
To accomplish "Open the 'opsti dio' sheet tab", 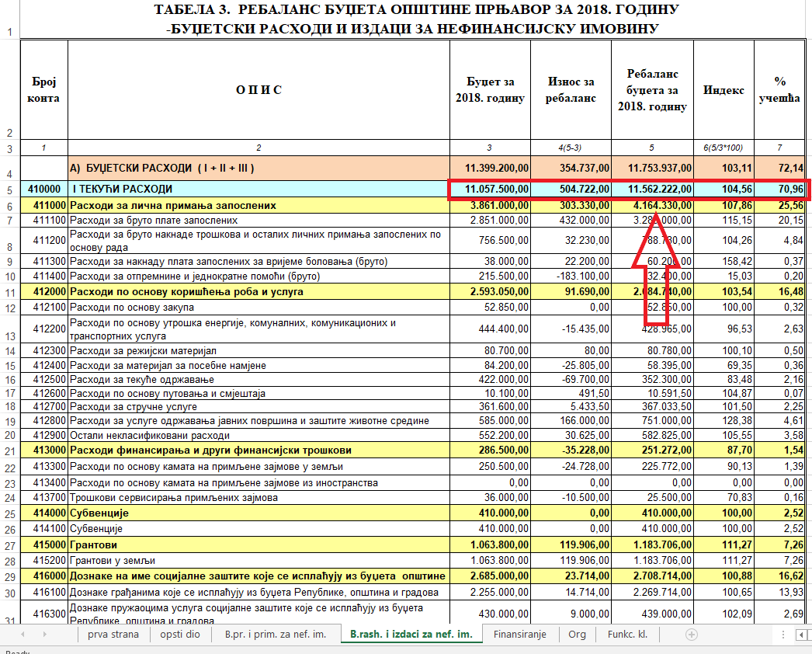I will pos(179,635).
